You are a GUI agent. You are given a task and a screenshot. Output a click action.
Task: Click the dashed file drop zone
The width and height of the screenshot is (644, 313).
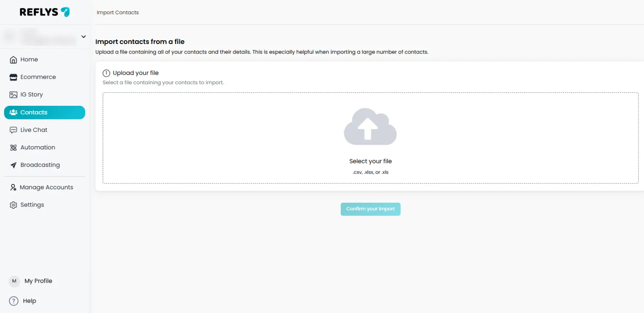coord(215,143)
